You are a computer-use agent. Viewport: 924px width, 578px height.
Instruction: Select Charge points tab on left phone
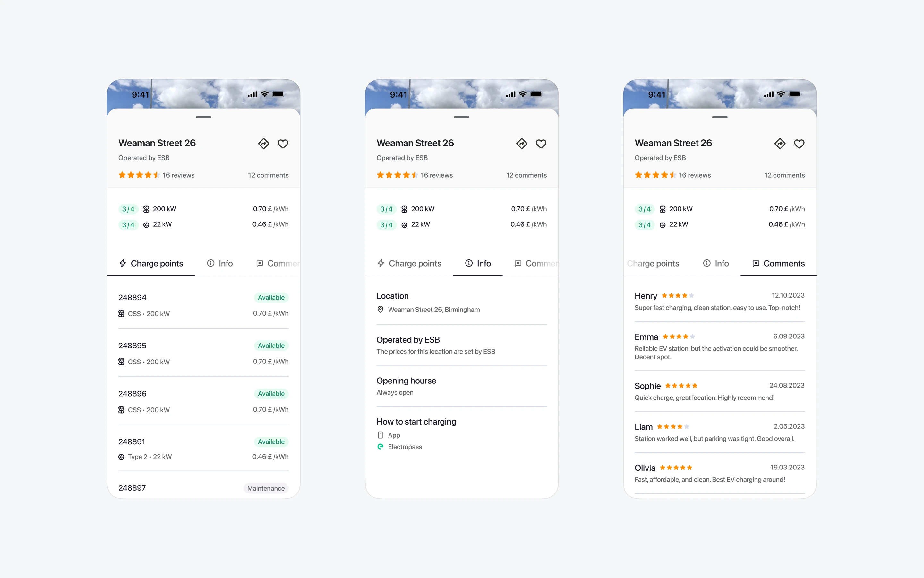coord(151,263)
